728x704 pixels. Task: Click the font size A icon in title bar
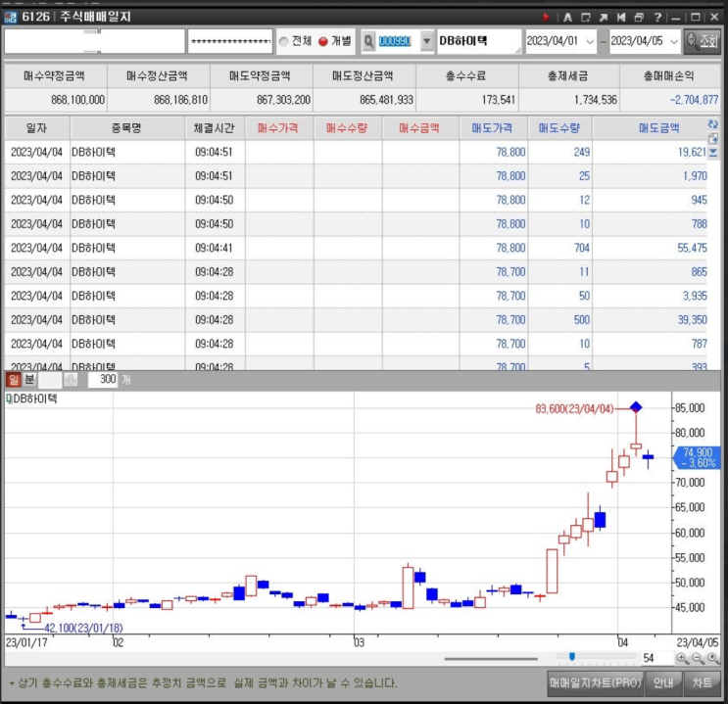566,17
